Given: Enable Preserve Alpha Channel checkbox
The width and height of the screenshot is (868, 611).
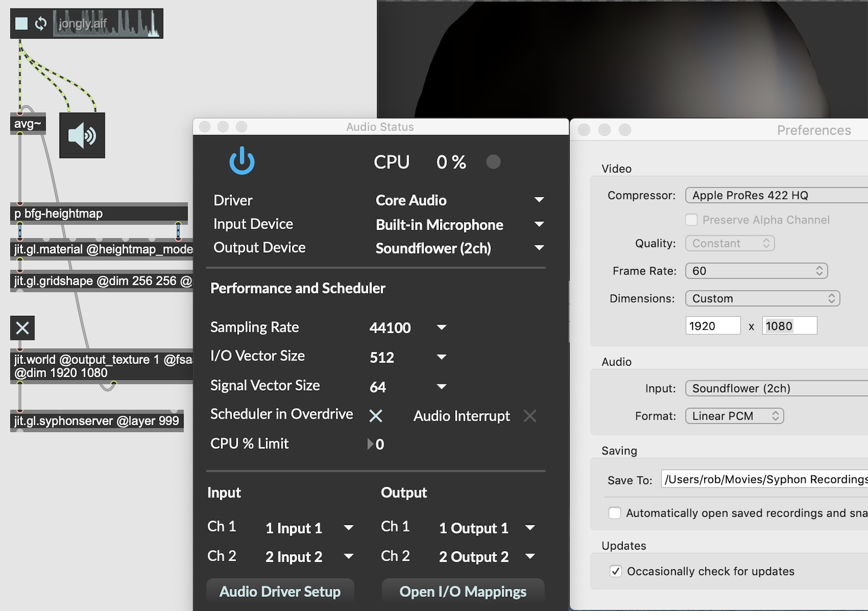Looking at the screenshot, I should (x=691, y=220).
